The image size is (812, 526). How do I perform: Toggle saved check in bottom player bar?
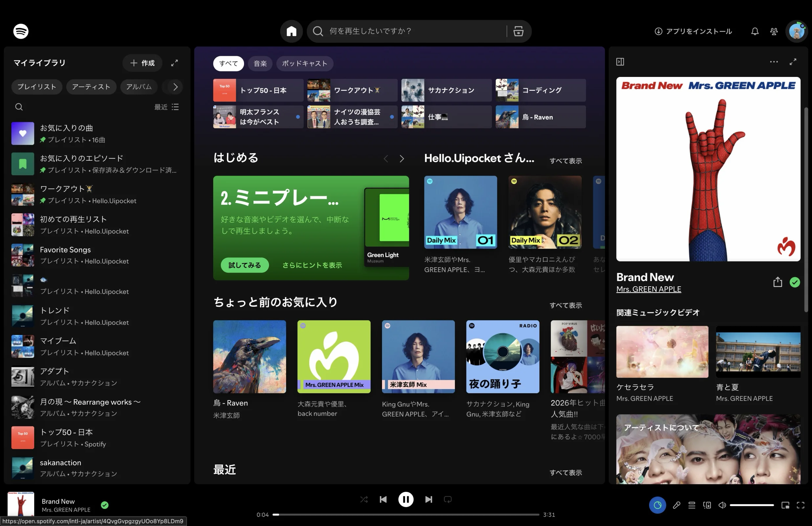pos(105,505)
